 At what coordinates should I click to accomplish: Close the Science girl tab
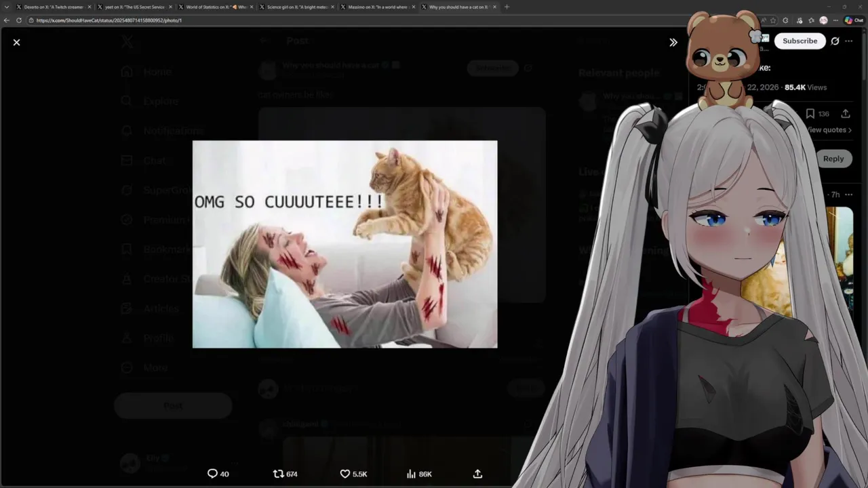pos(332,7)
